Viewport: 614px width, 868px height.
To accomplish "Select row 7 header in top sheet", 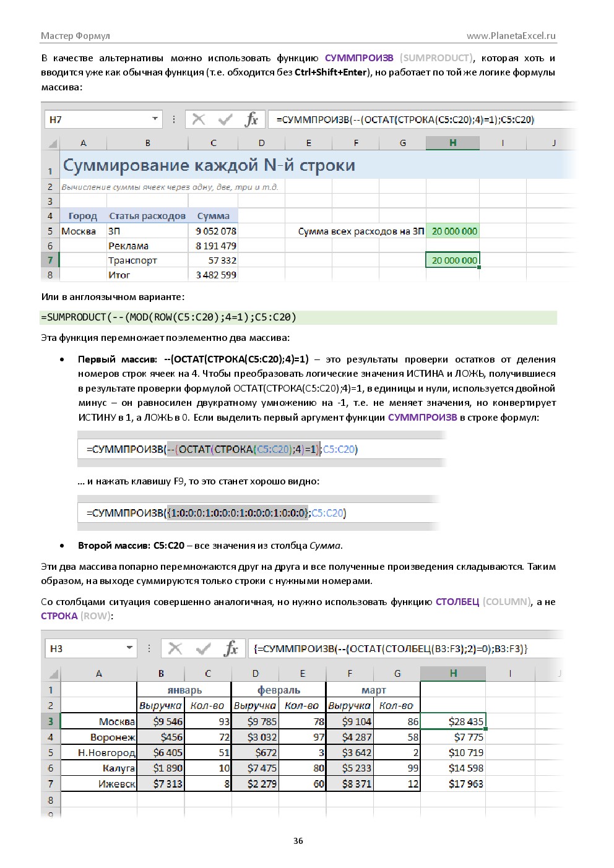I will tap(50, 260).
